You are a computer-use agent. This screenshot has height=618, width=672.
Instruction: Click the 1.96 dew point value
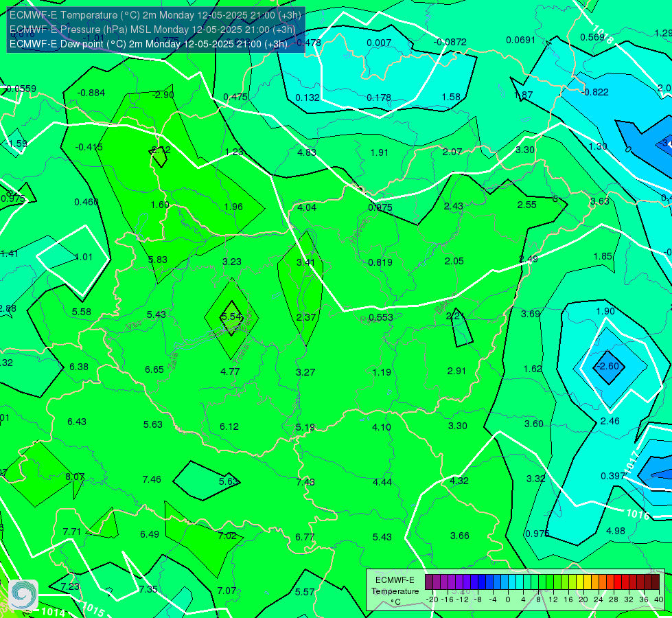233,207
